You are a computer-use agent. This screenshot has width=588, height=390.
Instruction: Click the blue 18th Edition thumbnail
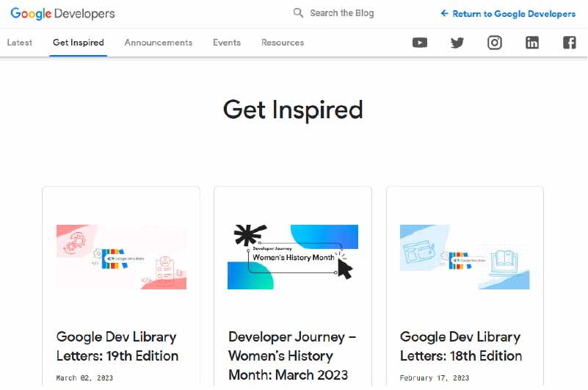click(465, 257)
